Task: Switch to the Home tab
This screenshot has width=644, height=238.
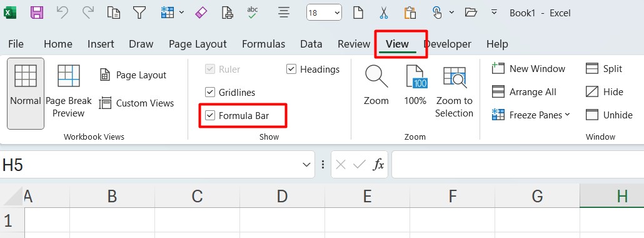Action: tap(58, 44)
